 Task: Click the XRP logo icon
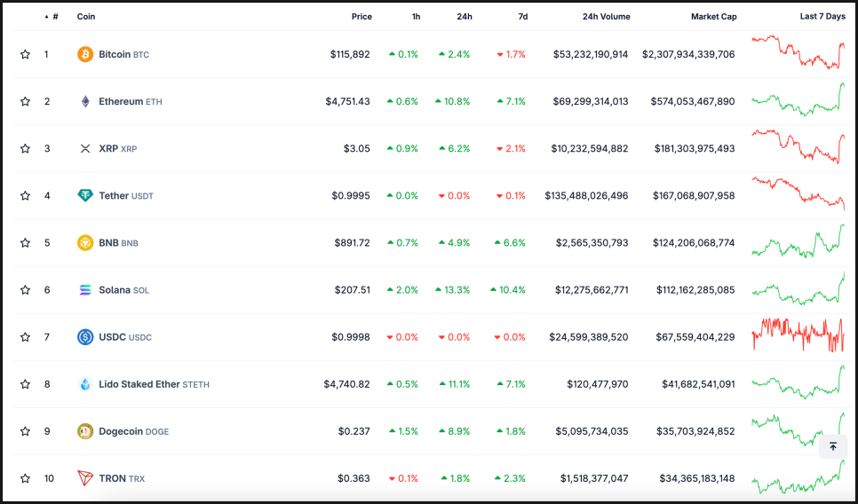tap(85, 148)
